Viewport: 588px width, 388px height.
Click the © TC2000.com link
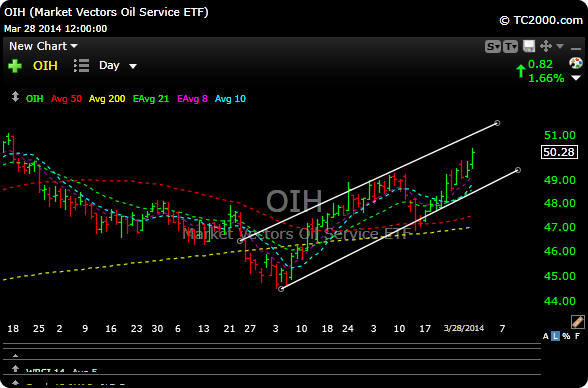coord(541,20)
